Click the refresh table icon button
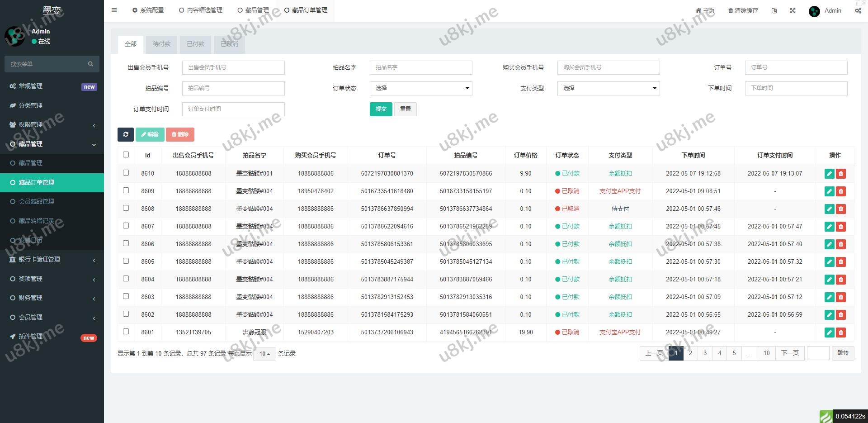Image resolution: width=868 pixels, height=423 pixels. tap(126, 134)
